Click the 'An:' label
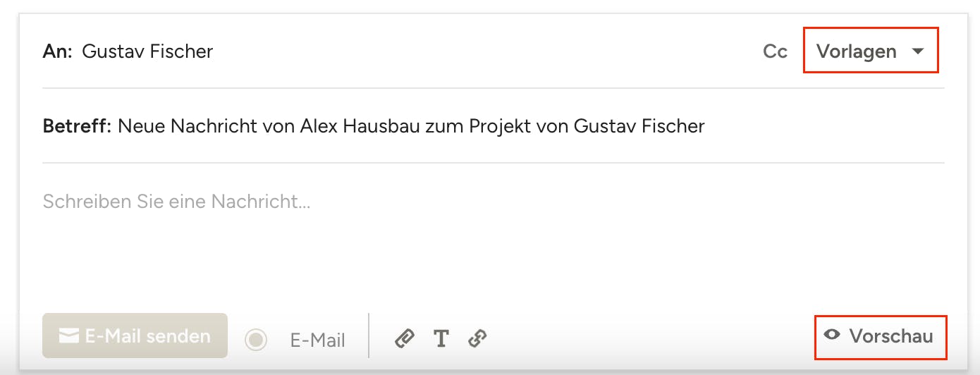The image size is (980, 375). (58, 51)
